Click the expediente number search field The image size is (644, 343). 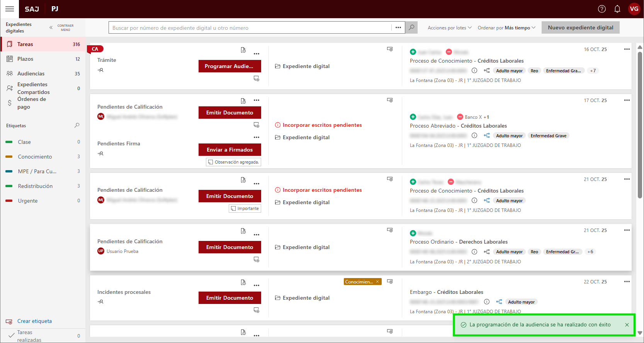pos(250,28)
